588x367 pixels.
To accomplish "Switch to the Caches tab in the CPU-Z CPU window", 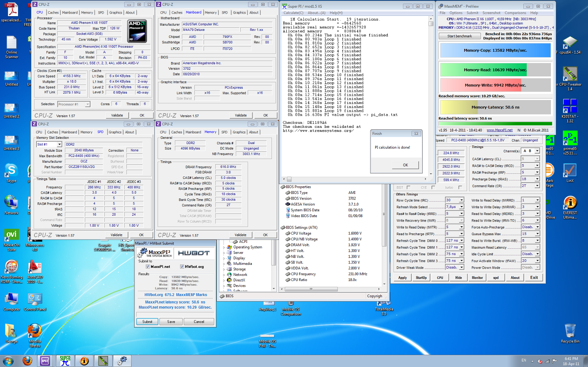I will tap(53, 12).
